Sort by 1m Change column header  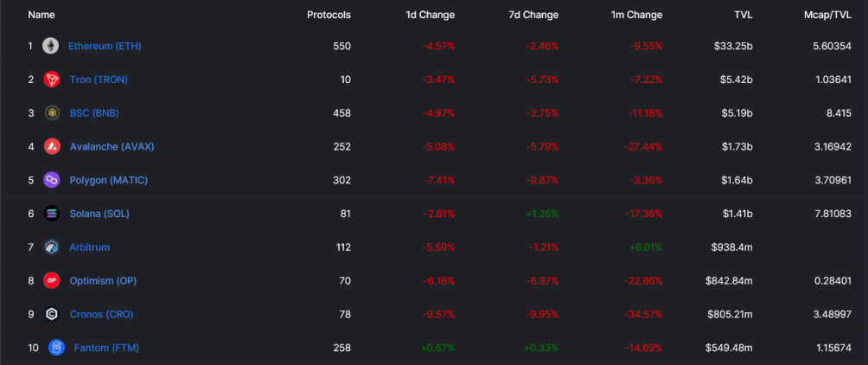pos(636,15)
